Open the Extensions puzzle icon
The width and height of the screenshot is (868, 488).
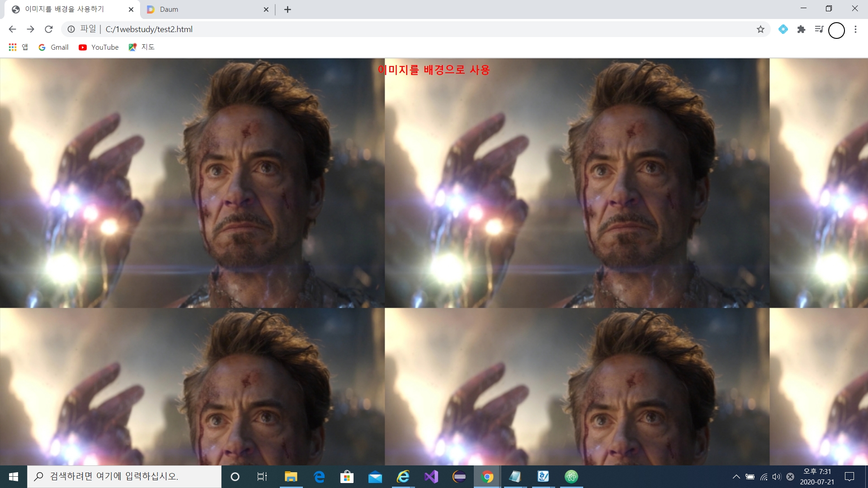coord(801,29)
